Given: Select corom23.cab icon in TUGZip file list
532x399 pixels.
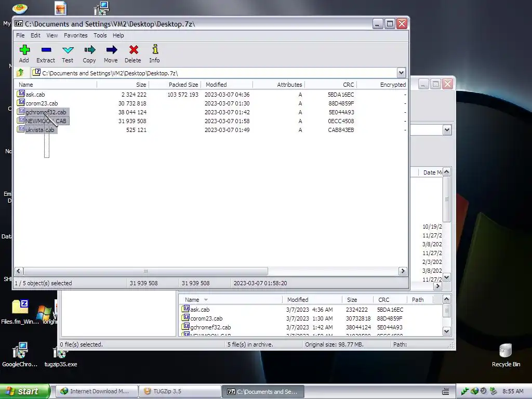Looking at the screenshot, I should point(185,318).
